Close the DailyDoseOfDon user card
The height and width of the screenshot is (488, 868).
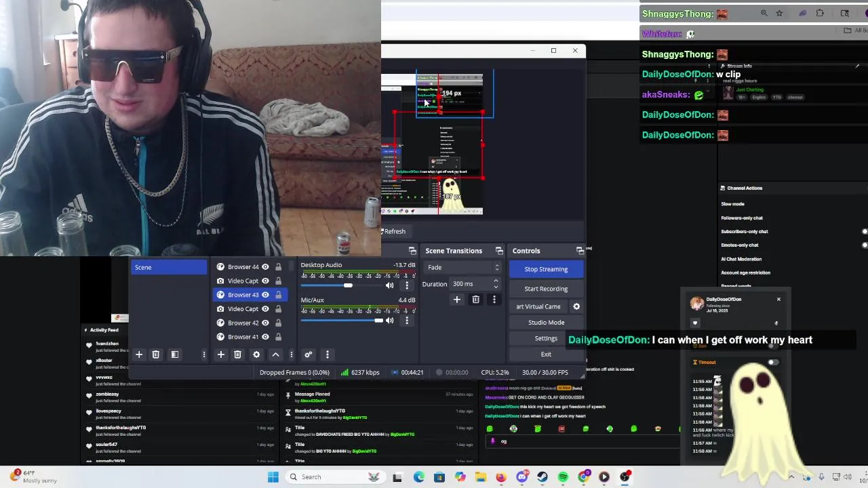(778, 300)
